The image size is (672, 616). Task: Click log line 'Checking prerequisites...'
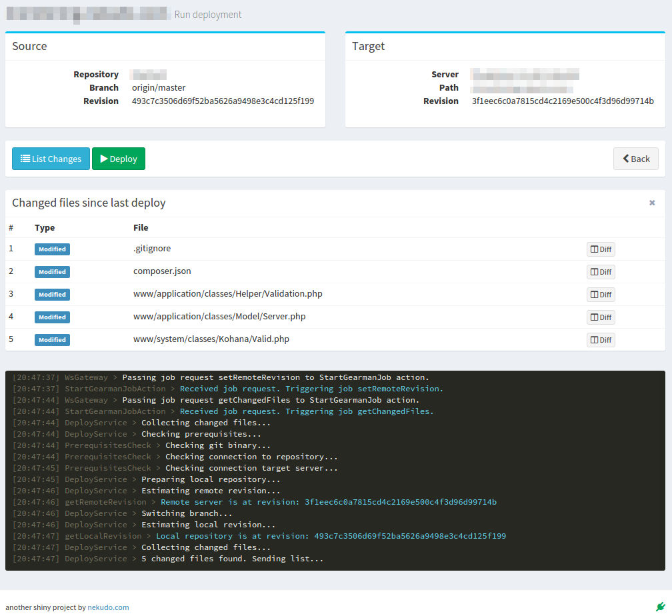(201, 434)
